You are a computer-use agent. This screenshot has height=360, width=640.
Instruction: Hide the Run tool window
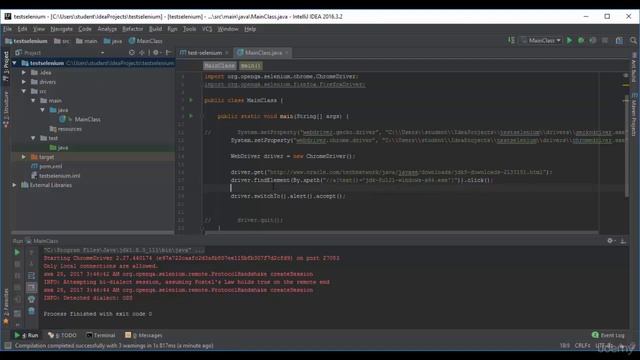623,241
